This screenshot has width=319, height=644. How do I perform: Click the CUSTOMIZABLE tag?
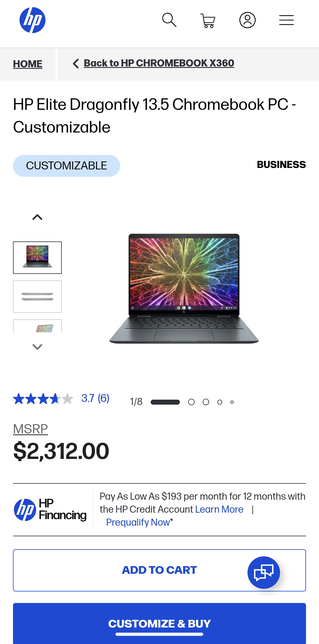[x=66, y=166]
